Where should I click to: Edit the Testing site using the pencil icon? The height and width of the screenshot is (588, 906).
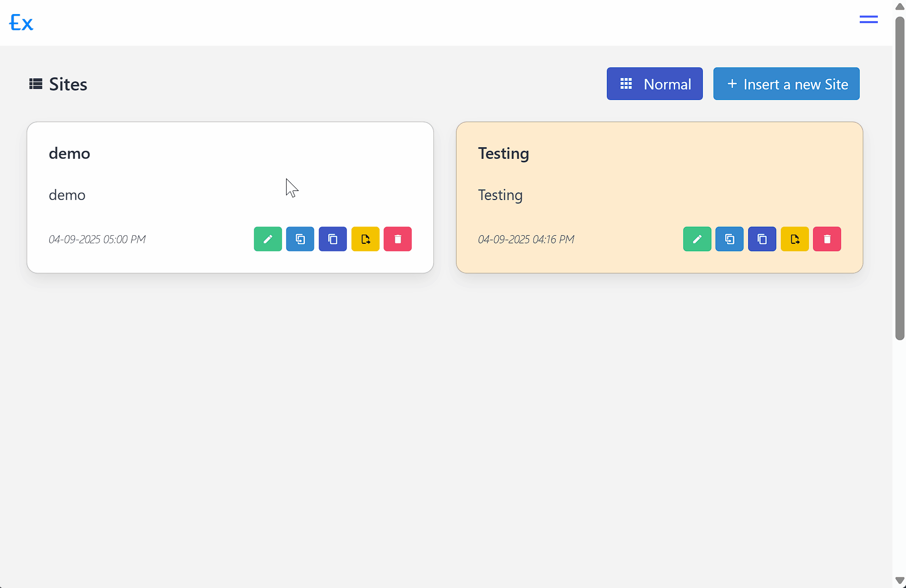697,239
